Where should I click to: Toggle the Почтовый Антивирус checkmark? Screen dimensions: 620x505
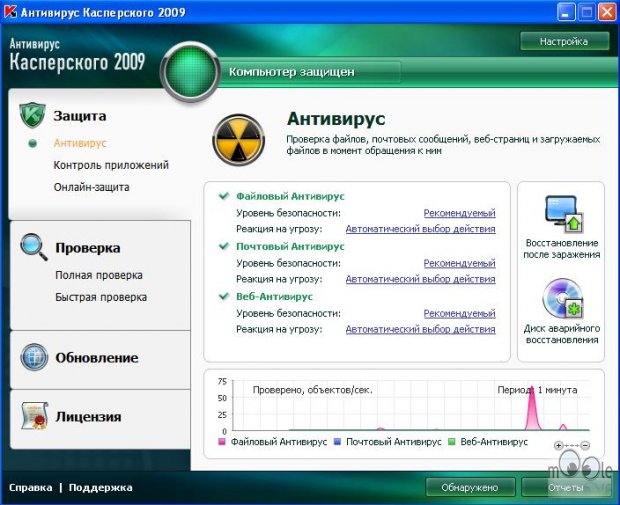[x=224, y=246]
